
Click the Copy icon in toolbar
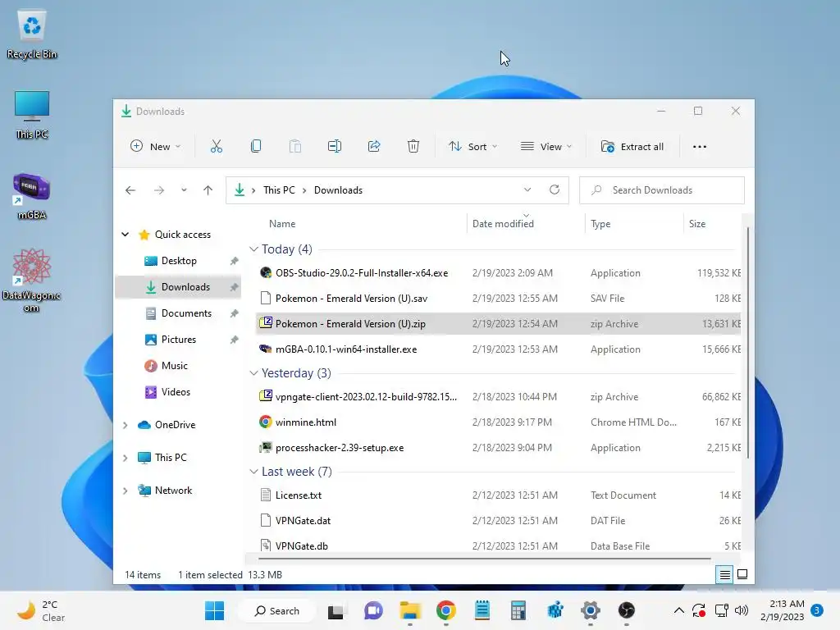[256, 146]
